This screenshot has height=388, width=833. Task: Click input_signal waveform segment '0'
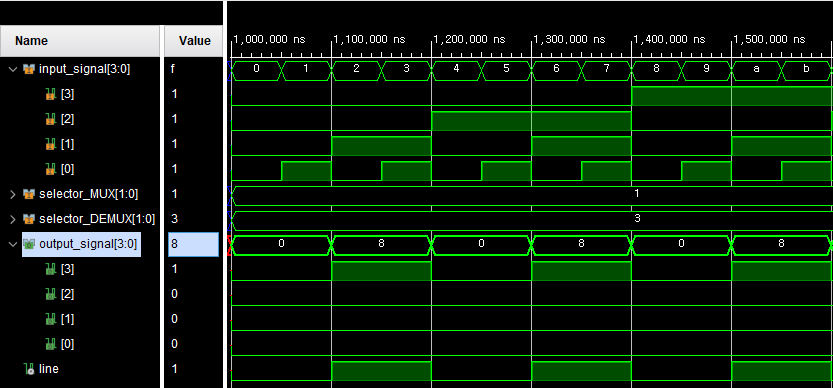pos(257,71)
